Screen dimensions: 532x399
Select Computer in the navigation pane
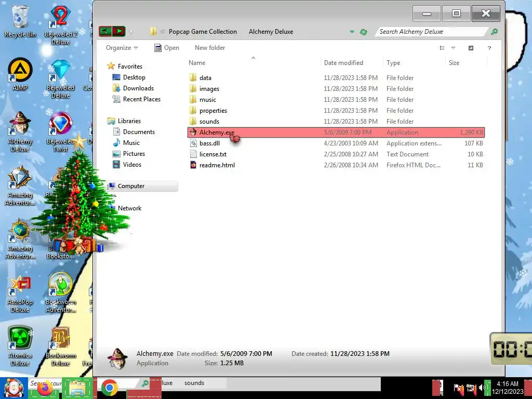142,186
